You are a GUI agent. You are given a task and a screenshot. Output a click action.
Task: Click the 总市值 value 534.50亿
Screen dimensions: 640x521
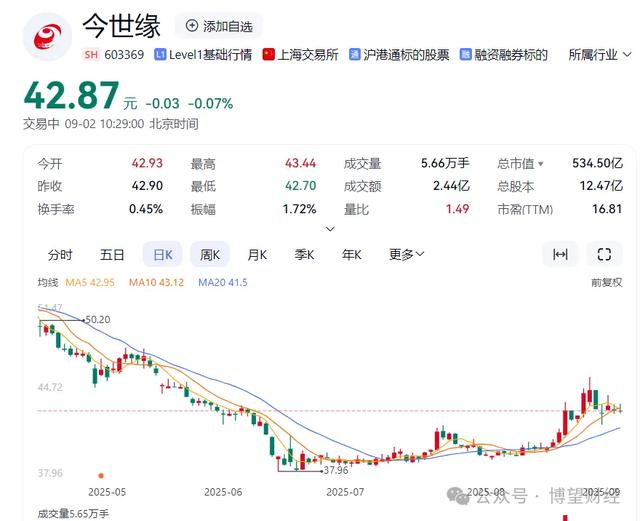597,163
